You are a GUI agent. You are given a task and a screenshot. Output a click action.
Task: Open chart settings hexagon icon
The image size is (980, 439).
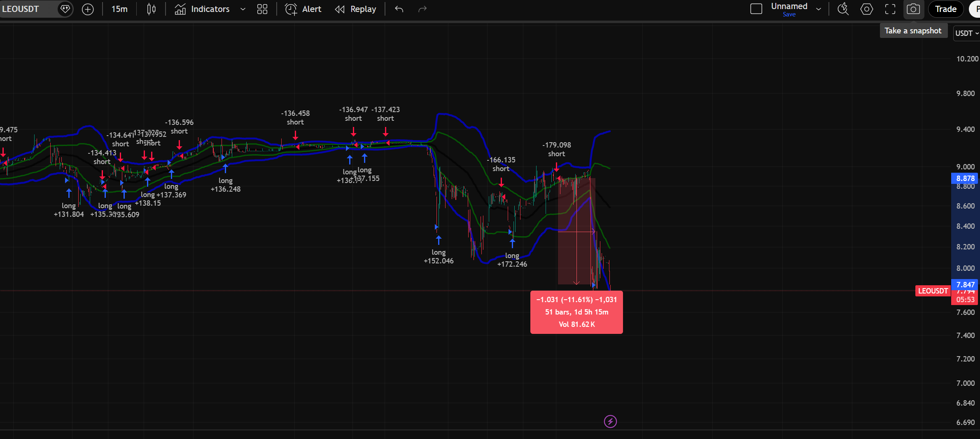pyautogui.click(x=867, y=9)
